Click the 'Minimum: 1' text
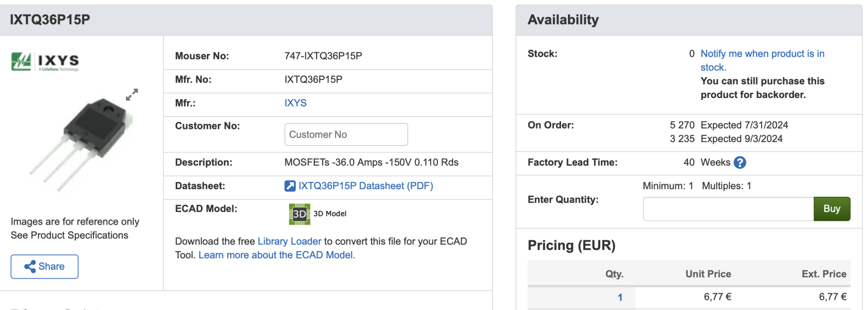868x310 pixels. tap(668, 186)
